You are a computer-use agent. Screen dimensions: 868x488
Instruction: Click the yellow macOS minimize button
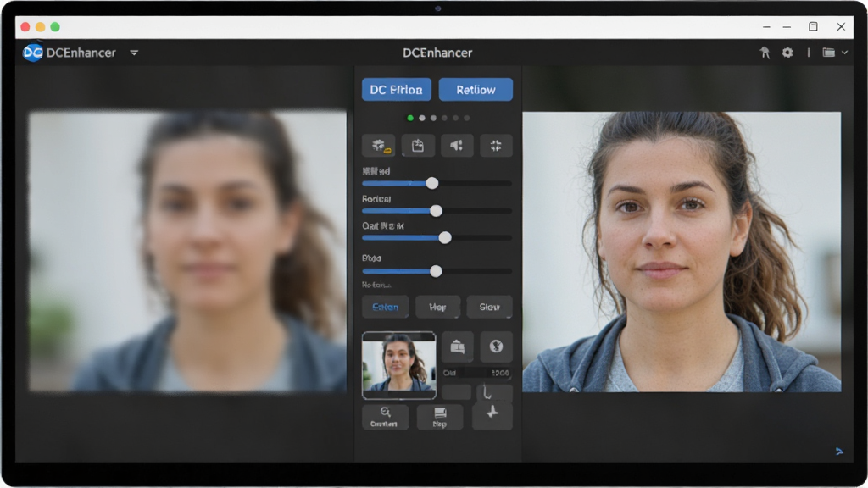point(40,26)
